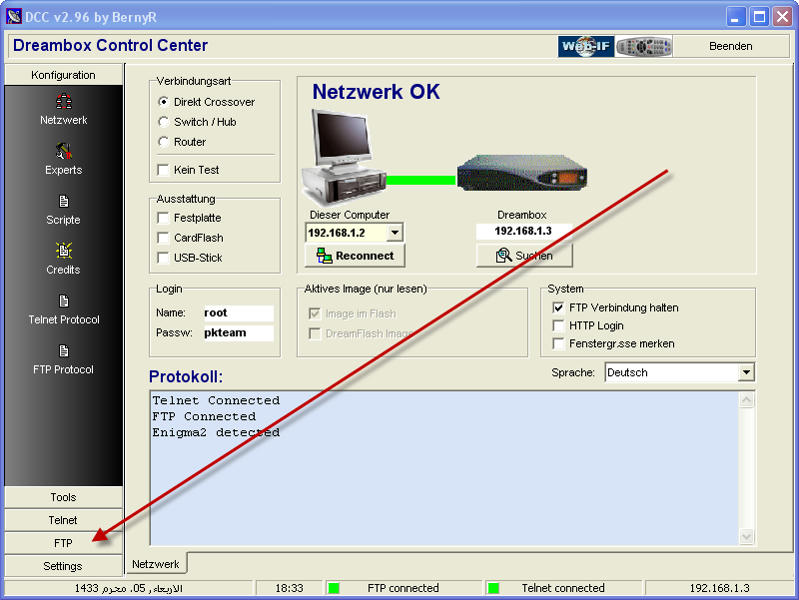The height and width of the screenshot is (600, 799).
Task: Switch to the Settings section
Action: point(64,566)
